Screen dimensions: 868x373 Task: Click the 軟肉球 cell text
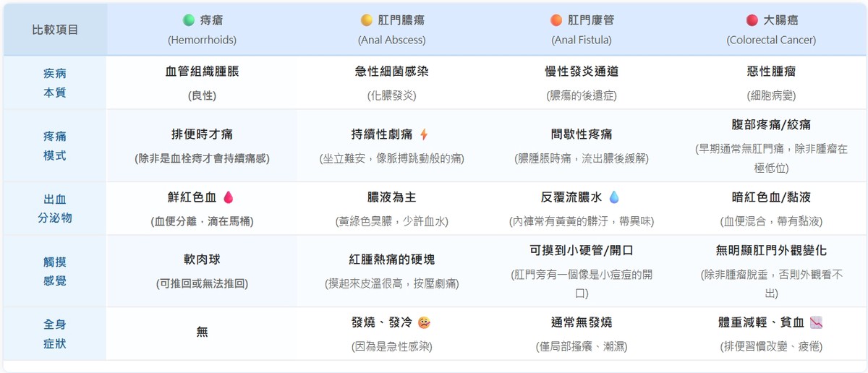click(x=202, y=260)
